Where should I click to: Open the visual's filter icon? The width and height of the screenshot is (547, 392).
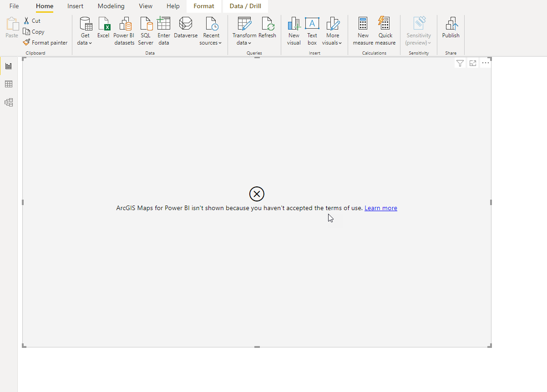(460, 63)
